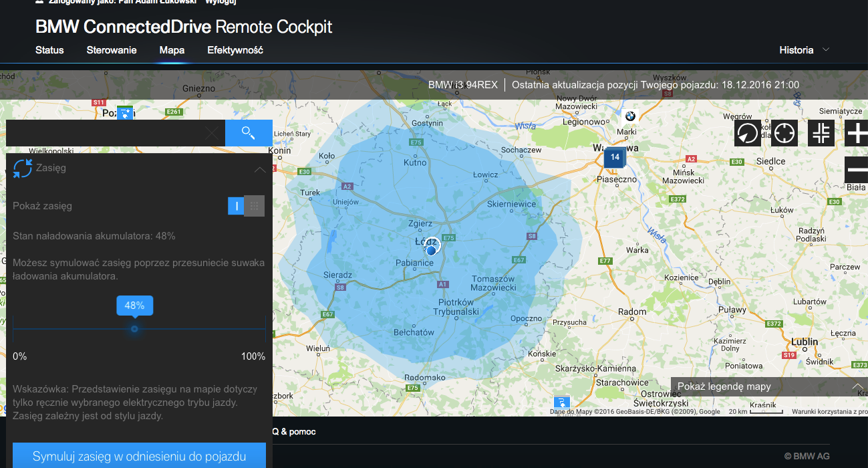Click the Bełchatów label on the map

pos(414,332)
